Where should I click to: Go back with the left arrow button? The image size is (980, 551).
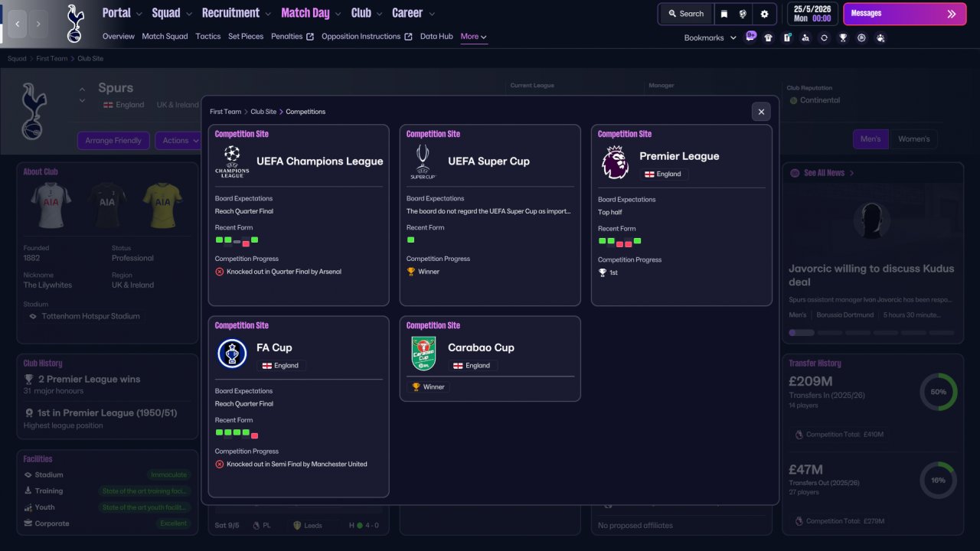pos(17,24)
